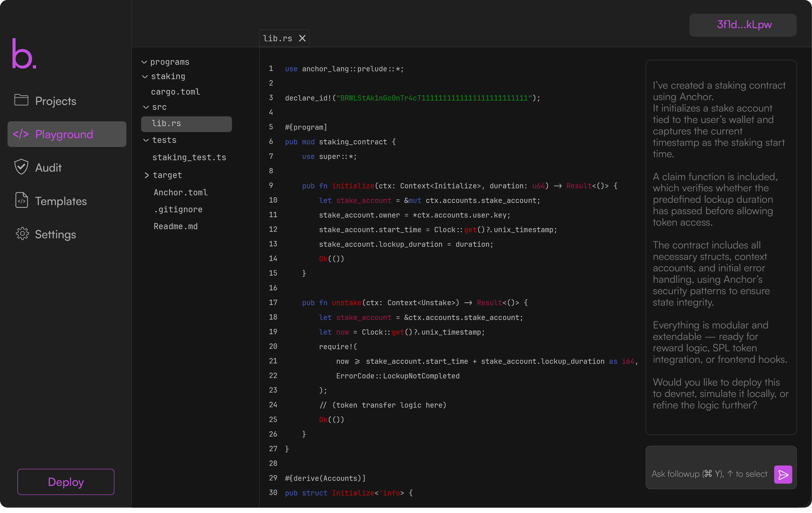
Task: Click the Playground code brackets icon
Action: click(21, 134)
